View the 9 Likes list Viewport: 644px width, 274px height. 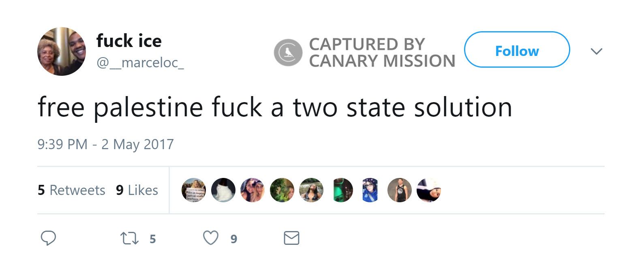coord(137,190)
